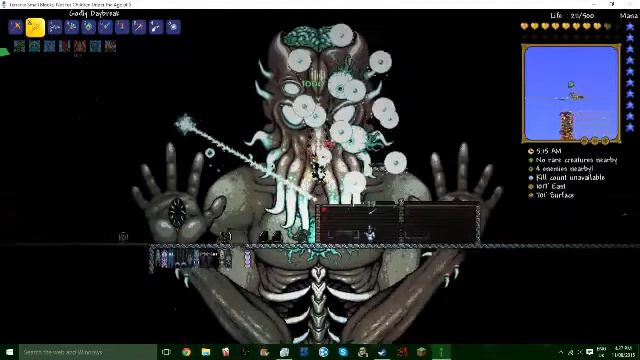Open the popcorn app on the taskbar

(226, 352)
